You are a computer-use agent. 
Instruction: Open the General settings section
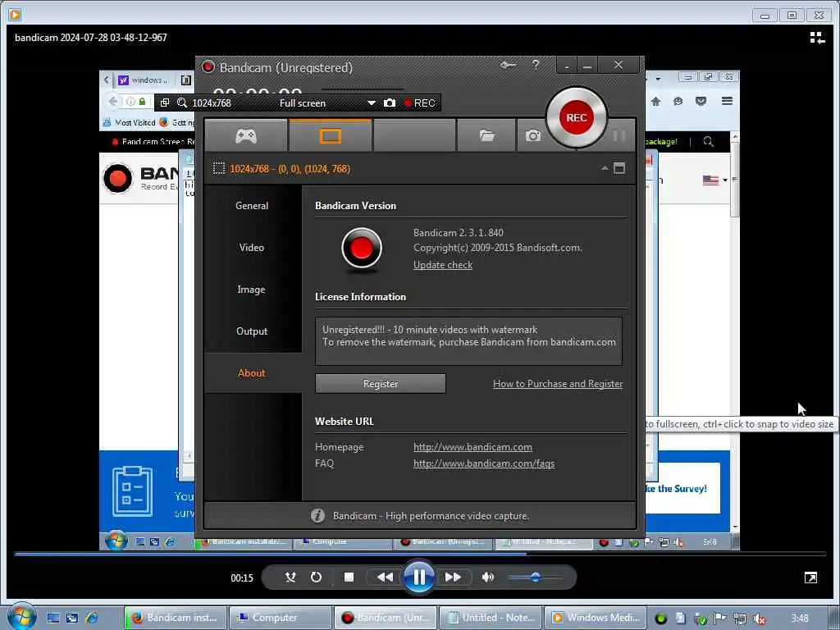tap(252, 206)
